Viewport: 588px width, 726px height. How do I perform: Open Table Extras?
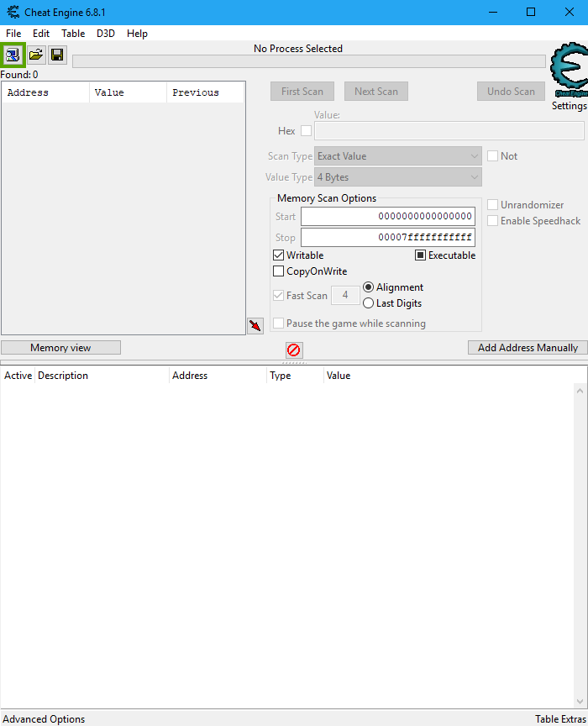pyautogui.click(x=560, y=719)
